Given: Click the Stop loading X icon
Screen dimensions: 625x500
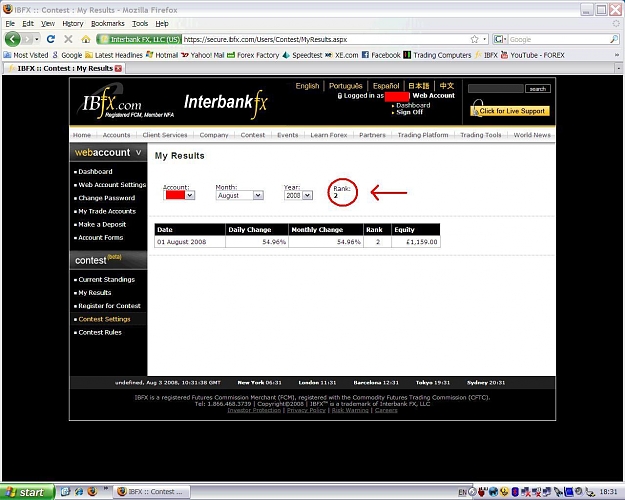Looking at the screenshot, I should (68, 39).
